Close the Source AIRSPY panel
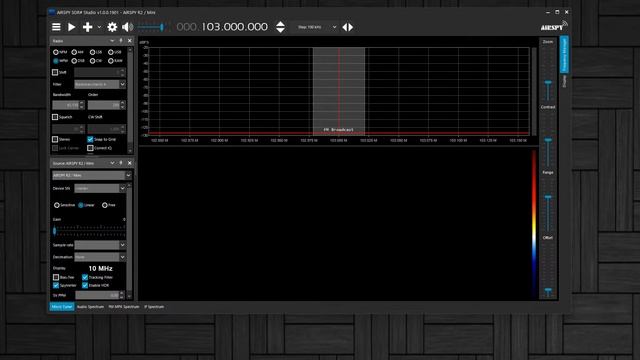 (130, 163)
